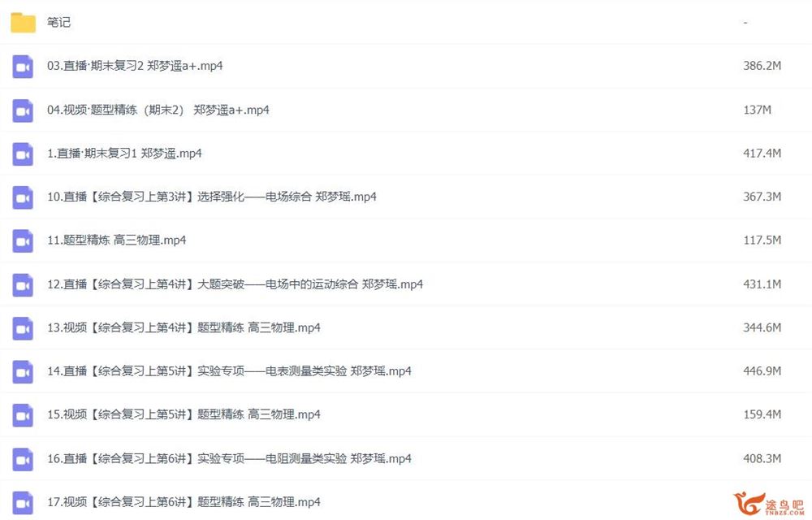
Task: Open the 笔记 folder name
Action: click(58, 22)
